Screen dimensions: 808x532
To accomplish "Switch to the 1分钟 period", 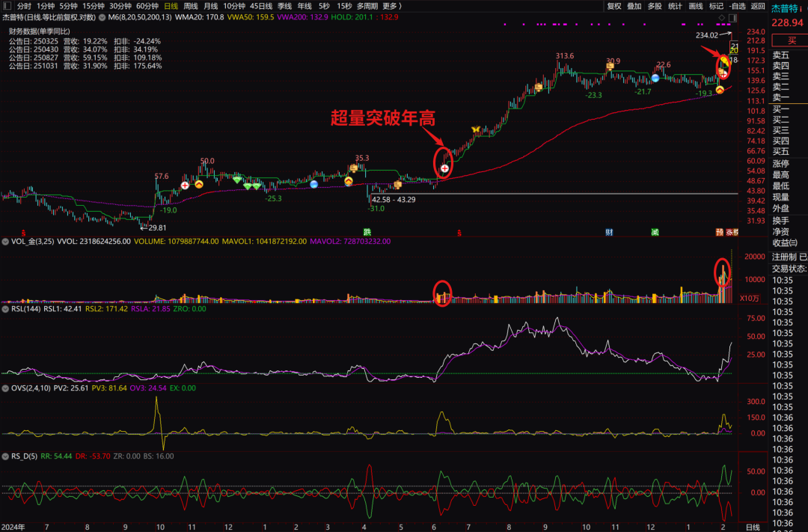I will click(46, 6).
